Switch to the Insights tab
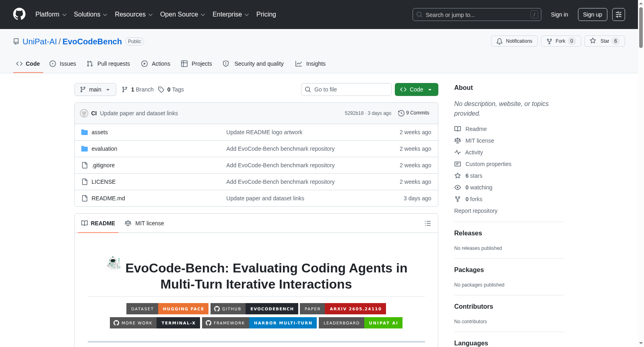This screenshot has height=347, width=644. [310, 64]
